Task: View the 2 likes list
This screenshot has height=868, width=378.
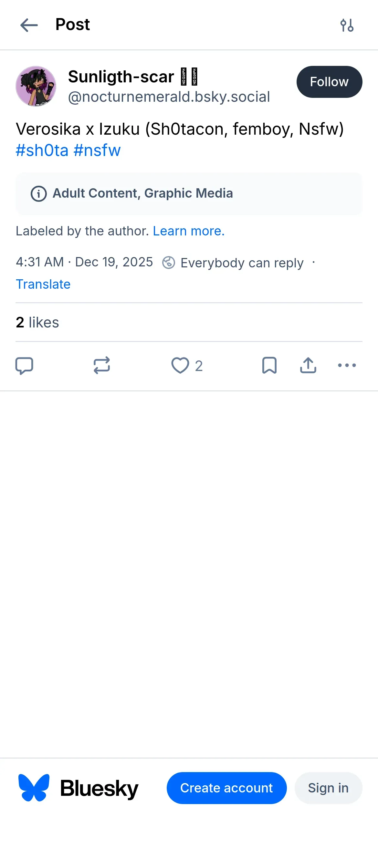Action: click(37, 323)
